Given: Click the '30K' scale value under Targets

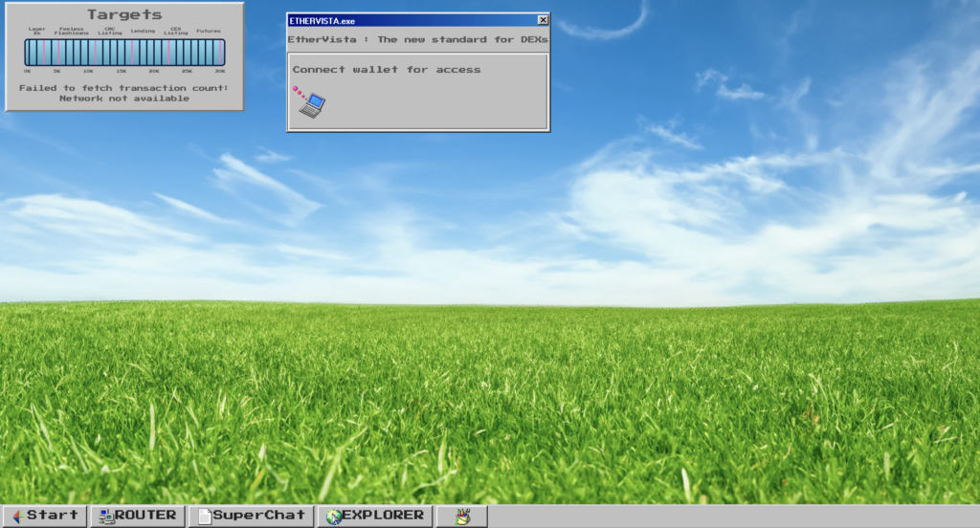Looking at the screenshot, I should point(220,71).
